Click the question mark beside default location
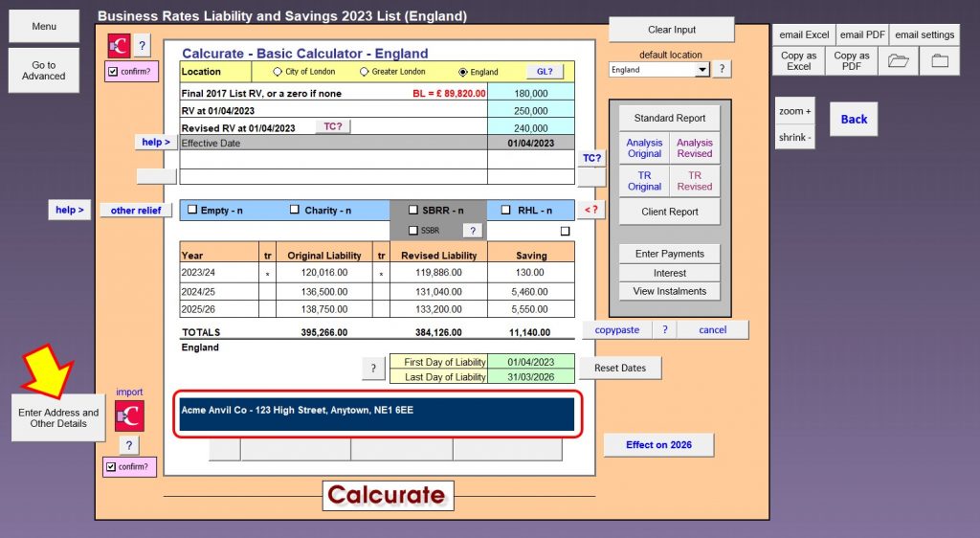 tap(723, 69)
